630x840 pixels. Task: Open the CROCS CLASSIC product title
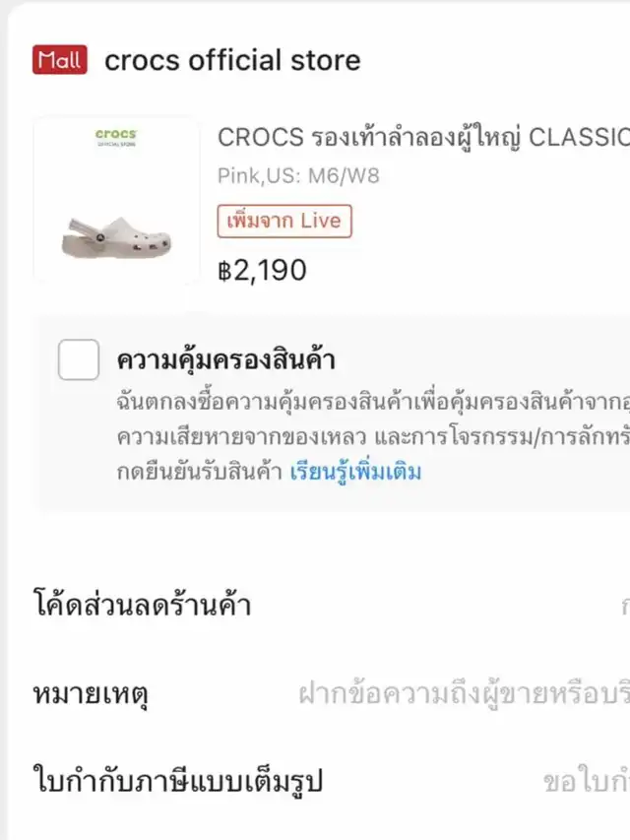pos(423,137)
